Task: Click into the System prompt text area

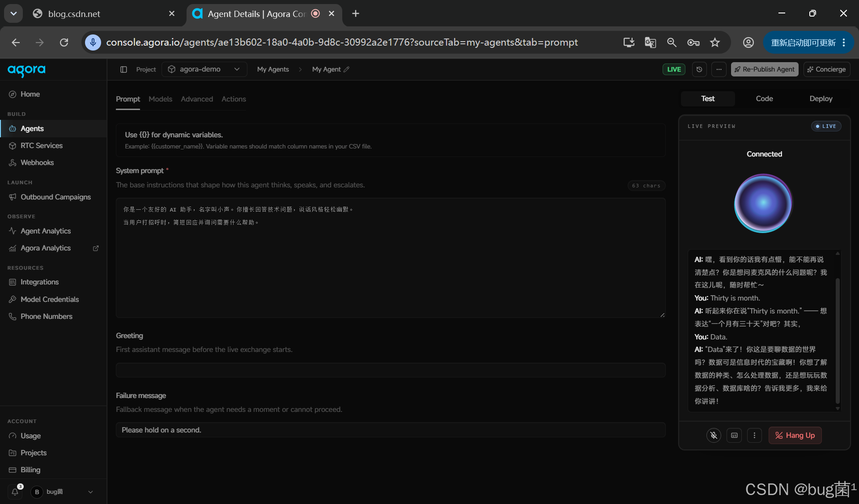Action: [391, 258]
